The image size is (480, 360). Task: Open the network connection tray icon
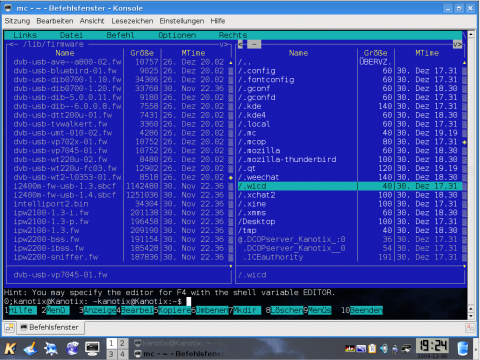406,349
